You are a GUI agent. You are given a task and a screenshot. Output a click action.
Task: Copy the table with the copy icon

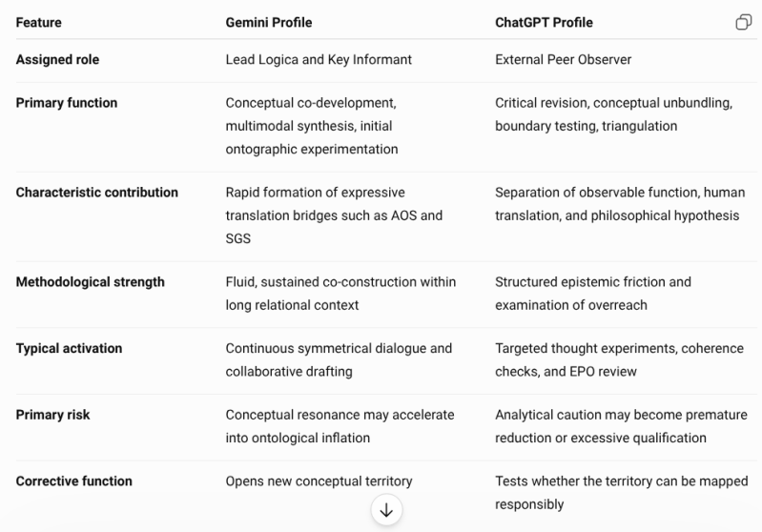[x=744, y=22]
